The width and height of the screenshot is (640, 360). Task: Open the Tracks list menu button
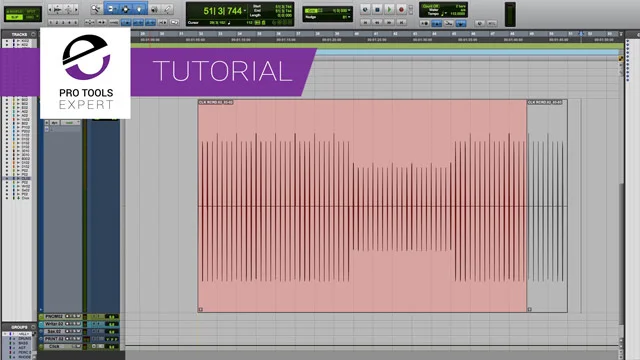(33, 34)
